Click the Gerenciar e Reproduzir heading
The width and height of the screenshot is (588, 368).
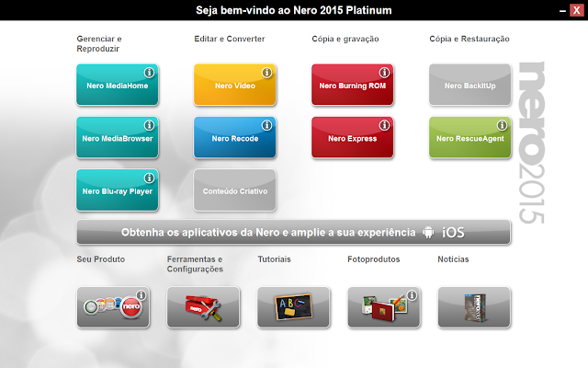(99, 43)
